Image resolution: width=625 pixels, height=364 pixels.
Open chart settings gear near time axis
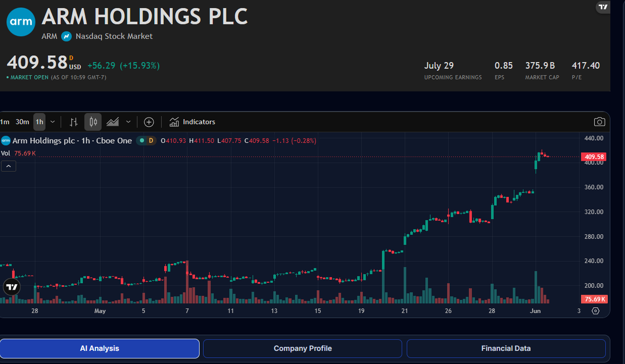point(595,311)
